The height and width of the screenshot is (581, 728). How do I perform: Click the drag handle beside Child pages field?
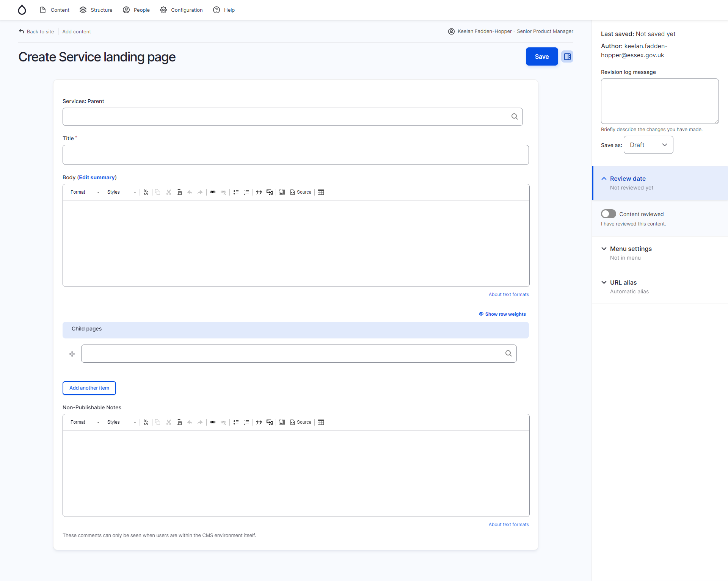pos(72,354)
